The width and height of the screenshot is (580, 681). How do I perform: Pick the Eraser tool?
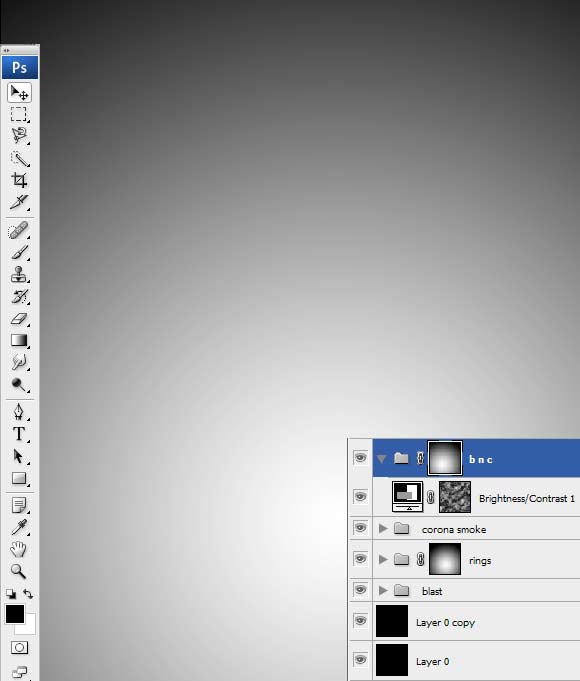coord(19,319)
